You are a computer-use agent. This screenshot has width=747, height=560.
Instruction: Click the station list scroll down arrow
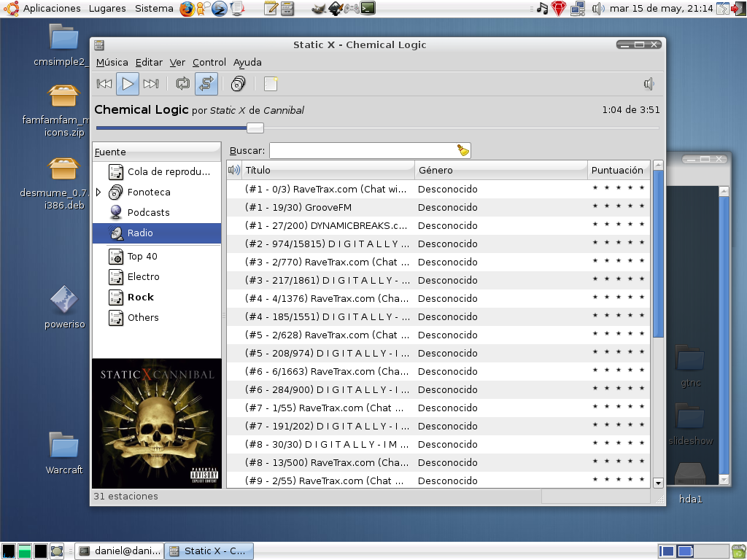pyautogui.click(x=659, y=483)
